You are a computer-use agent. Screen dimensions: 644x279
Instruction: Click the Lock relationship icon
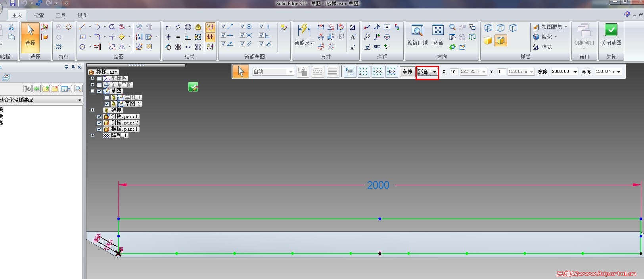[x=198, y=27]
